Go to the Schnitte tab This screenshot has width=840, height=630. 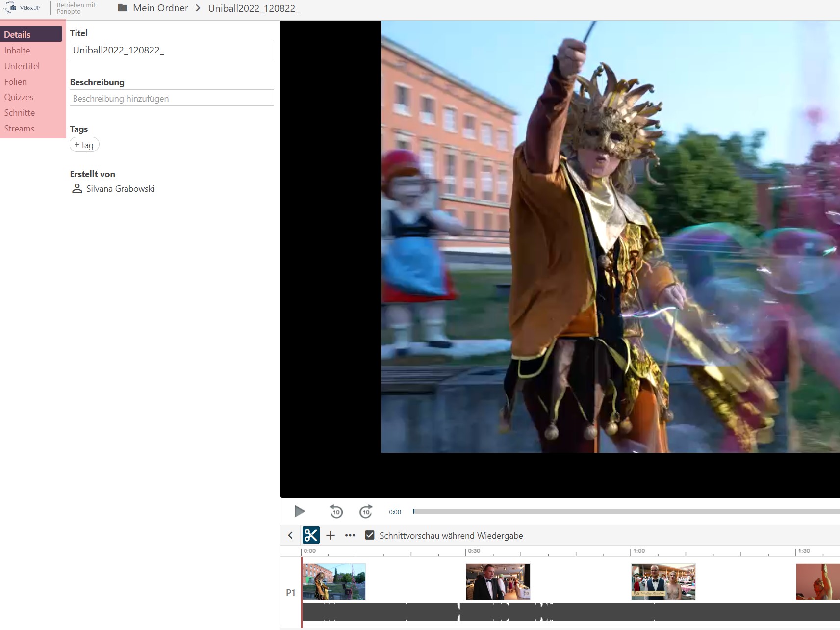[20, 113]
